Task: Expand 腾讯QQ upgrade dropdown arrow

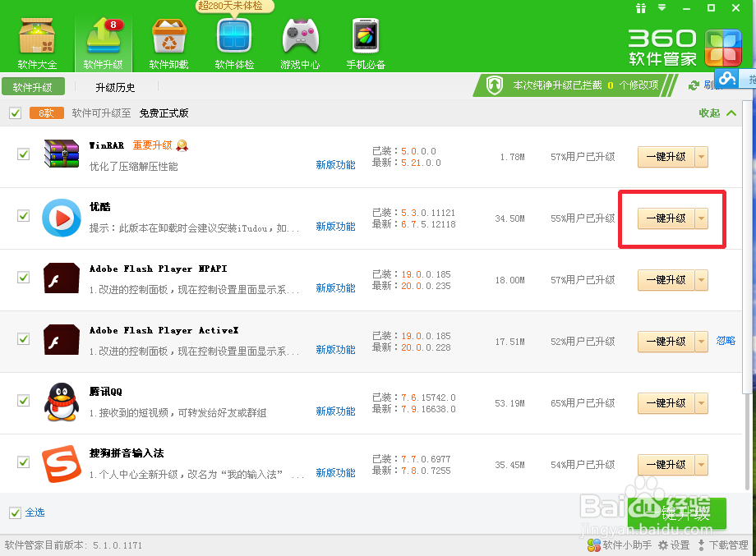Action: (702, 404)
